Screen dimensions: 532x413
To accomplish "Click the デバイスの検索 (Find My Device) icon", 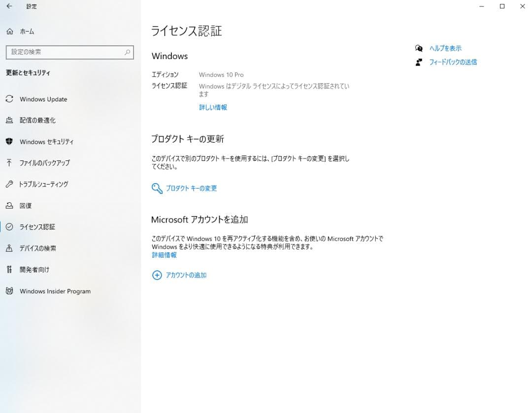I will tap(9, 249).
